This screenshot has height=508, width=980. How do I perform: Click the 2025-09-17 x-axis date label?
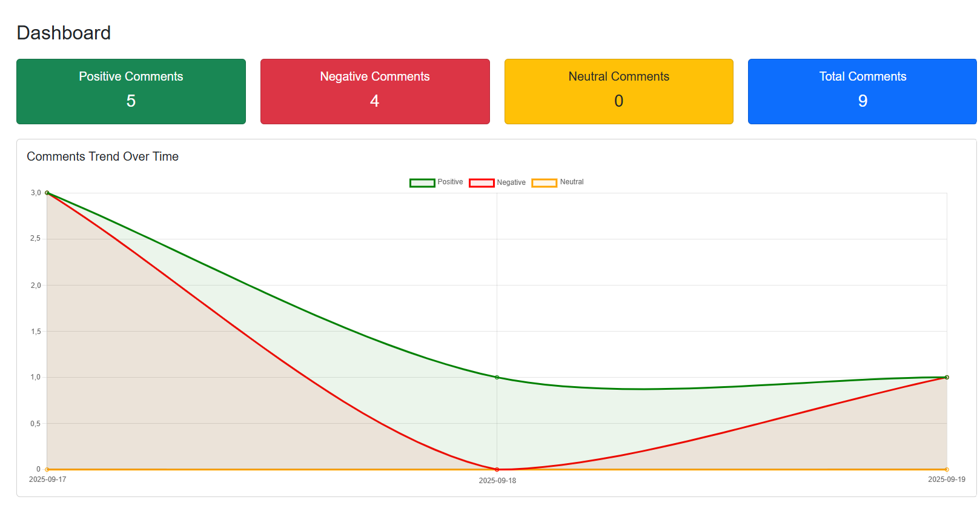click(x=48, y=480)
